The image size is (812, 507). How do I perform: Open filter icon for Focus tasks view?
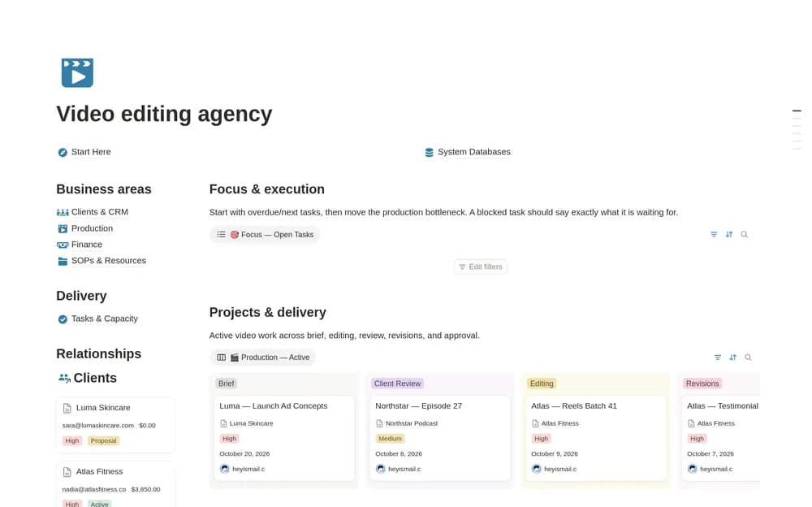[714, 235]
